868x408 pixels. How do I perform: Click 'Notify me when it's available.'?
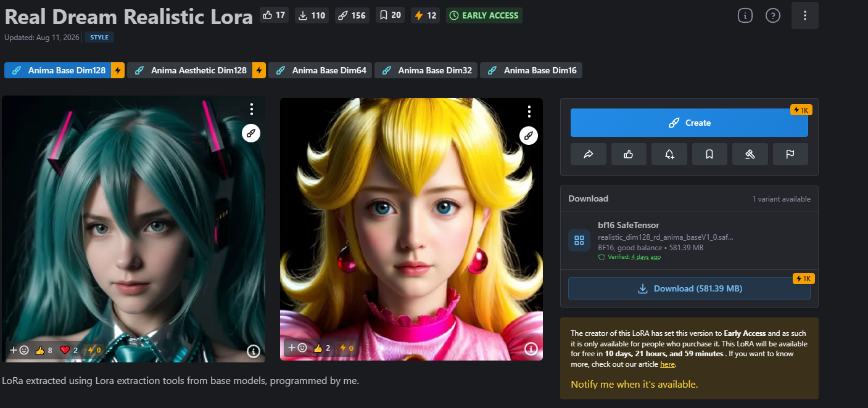pos(634,384)
